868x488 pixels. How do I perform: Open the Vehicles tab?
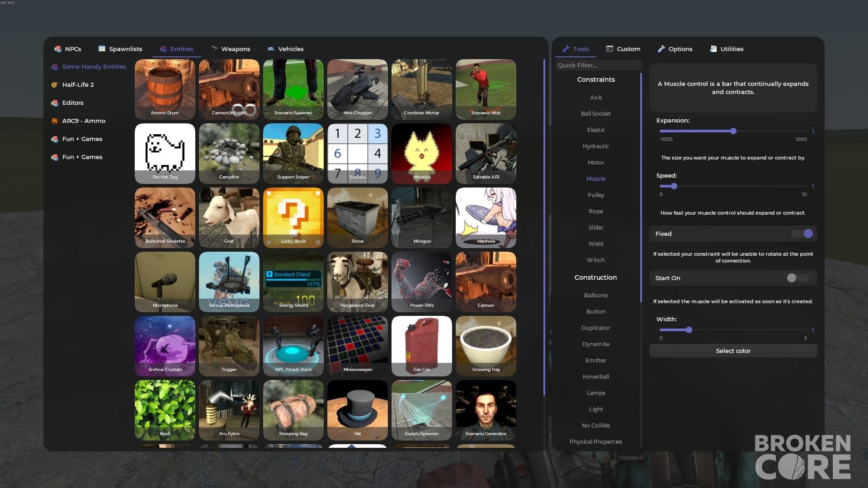[x=286, y=49]
